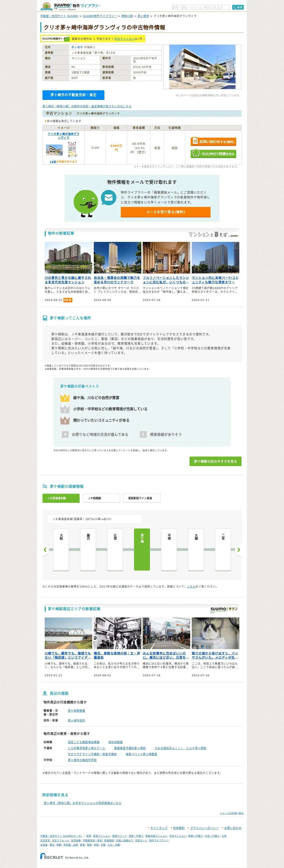This screenshot has width=284, height=868.
Task: Select the ＪＲ相模線 tab
Action: click(x=101, y=498)
